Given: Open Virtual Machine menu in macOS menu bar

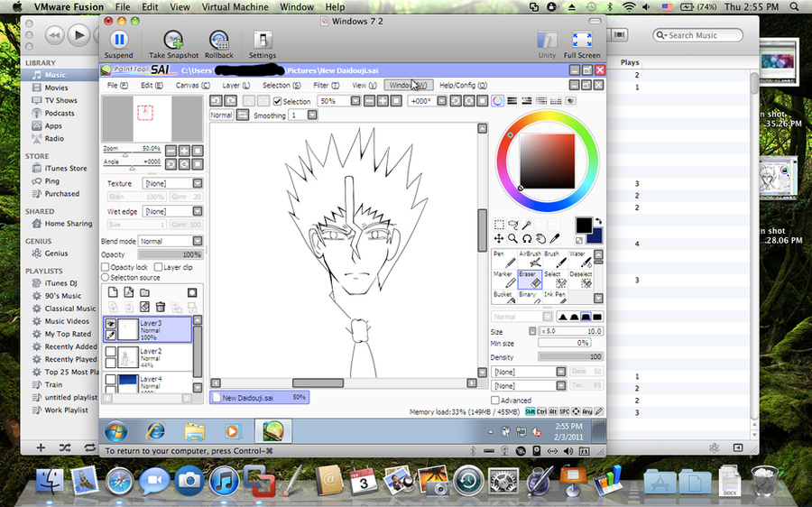Looking at the screenshot, I should pyautogui.click(x=235, y=7).
